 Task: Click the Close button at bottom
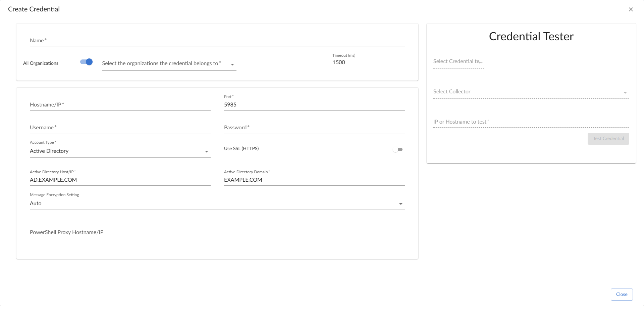click(x=621, y=295)
